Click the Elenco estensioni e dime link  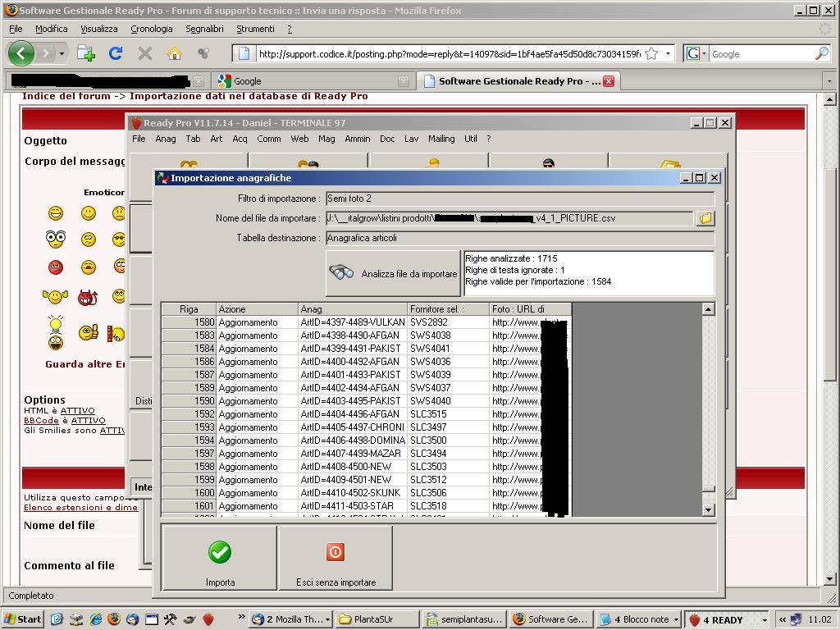coord(80,507)
